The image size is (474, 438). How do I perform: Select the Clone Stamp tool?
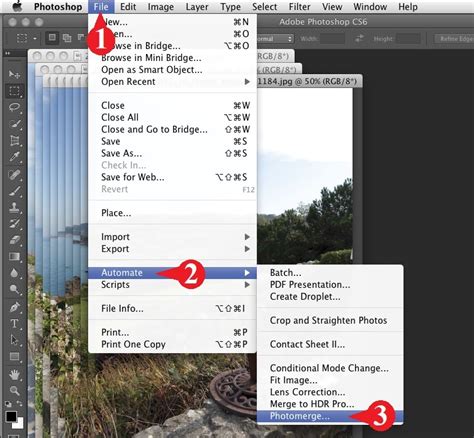point(14,207)
